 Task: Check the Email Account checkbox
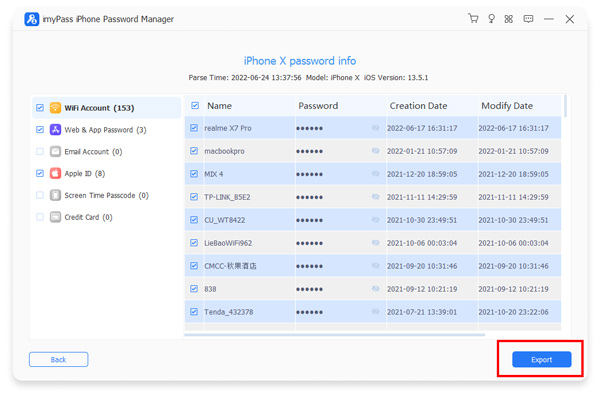click(40, 152)
